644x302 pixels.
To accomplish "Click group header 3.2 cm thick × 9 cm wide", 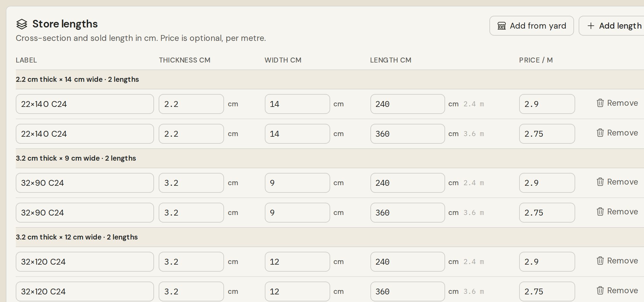I will click(330, 158).
